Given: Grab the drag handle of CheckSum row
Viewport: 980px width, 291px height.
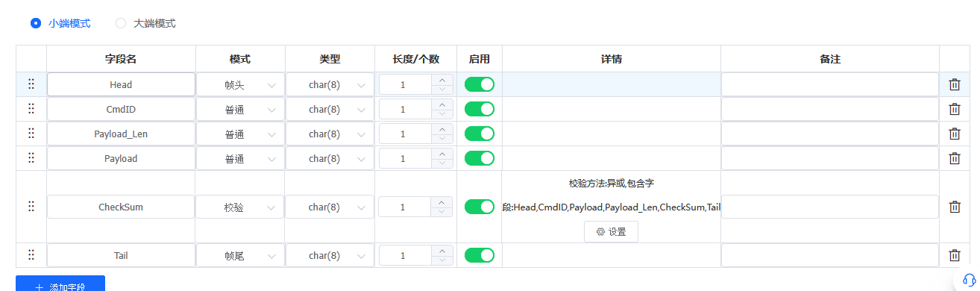Looking at the screenshot, I should (31, 207).
